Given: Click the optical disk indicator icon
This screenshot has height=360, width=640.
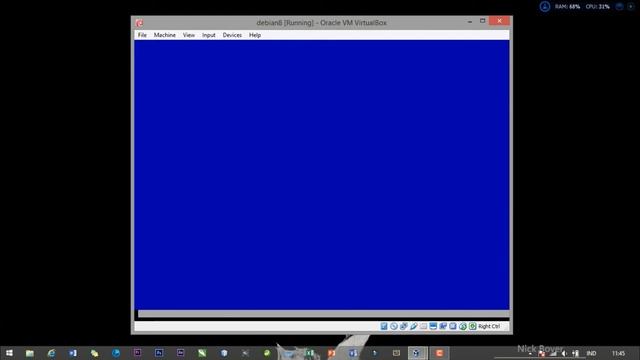Looking at the screenshot, I should (x=394, y=326).
